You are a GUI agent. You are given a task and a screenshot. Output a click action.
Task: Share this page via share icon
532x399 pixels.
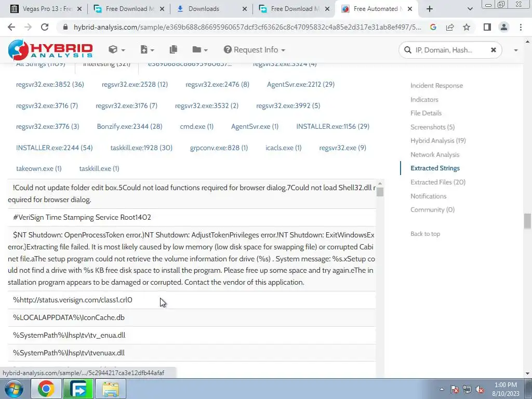pos(450,27)
